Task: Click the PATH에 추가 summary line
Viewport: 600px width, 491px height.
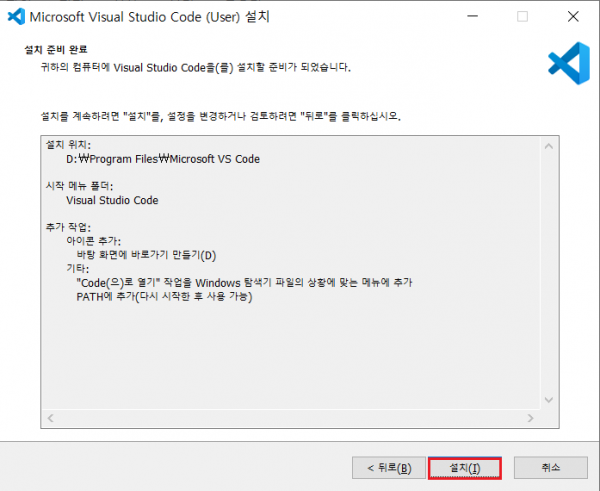Action: point(164,297)
